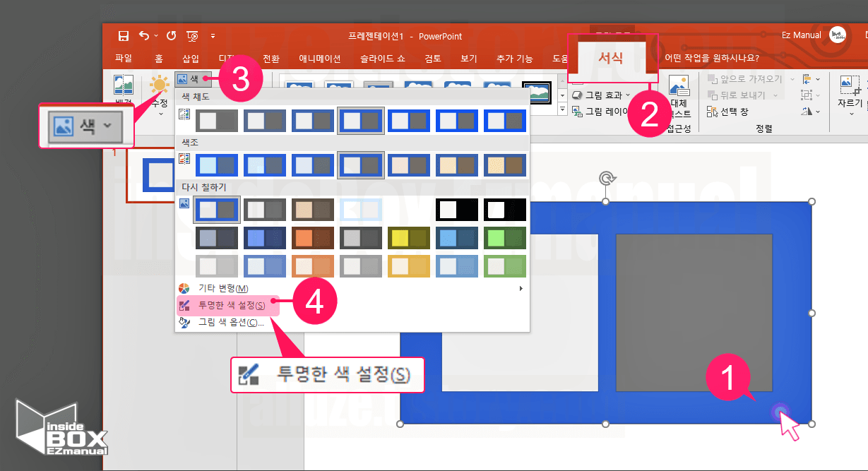Apply the sepia recolor swatch
Viewport: 868px width, 471px height.
[313, 210]
